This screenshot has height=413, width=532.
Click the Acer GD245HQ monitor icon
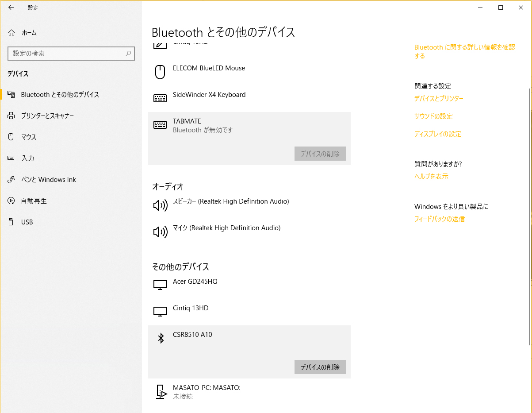click(x=160, y=285)
